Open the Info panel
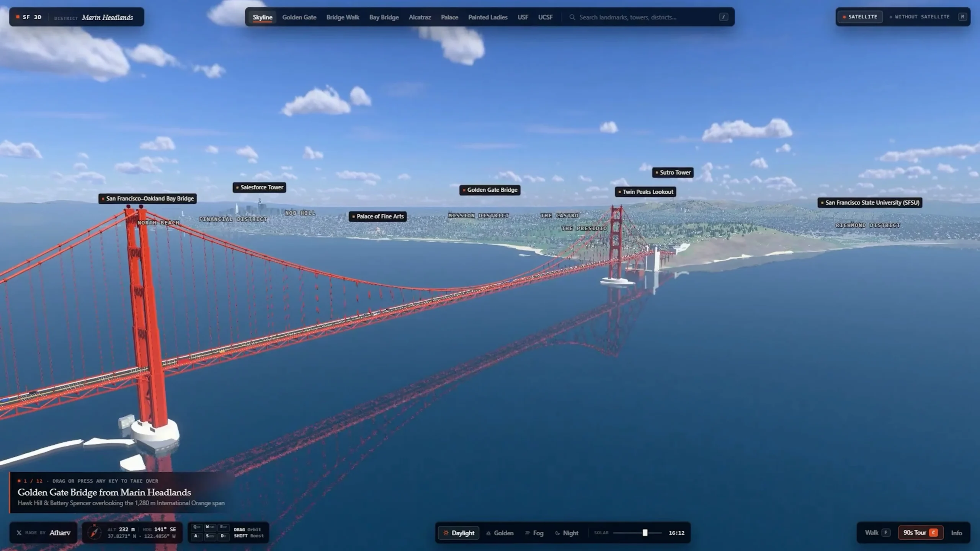 coord(956,533)
